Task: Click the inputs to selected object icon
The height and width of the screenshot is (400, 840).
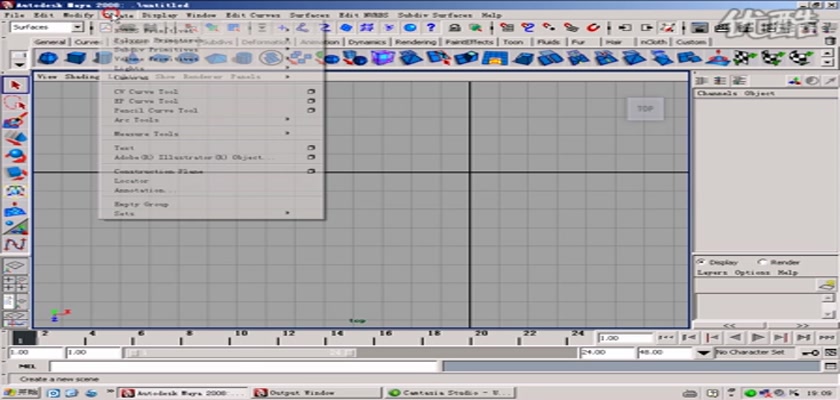Action: tap(625, 27)
